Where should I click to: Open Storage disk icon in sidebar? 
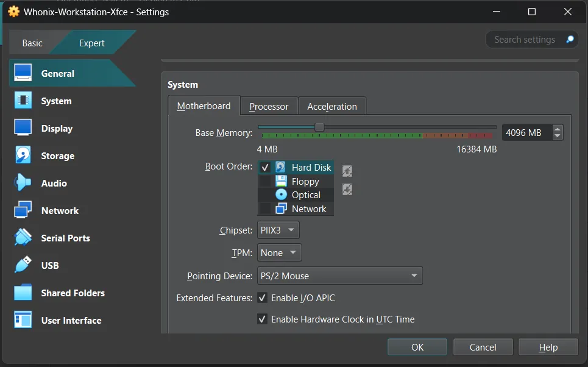23,156
